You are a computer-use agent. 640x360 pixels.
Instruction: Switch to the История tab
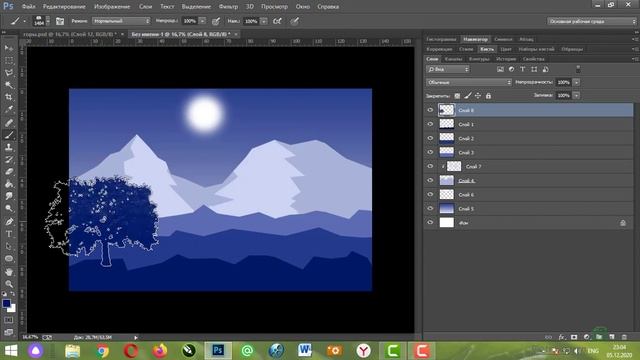[x=506, y=59]
